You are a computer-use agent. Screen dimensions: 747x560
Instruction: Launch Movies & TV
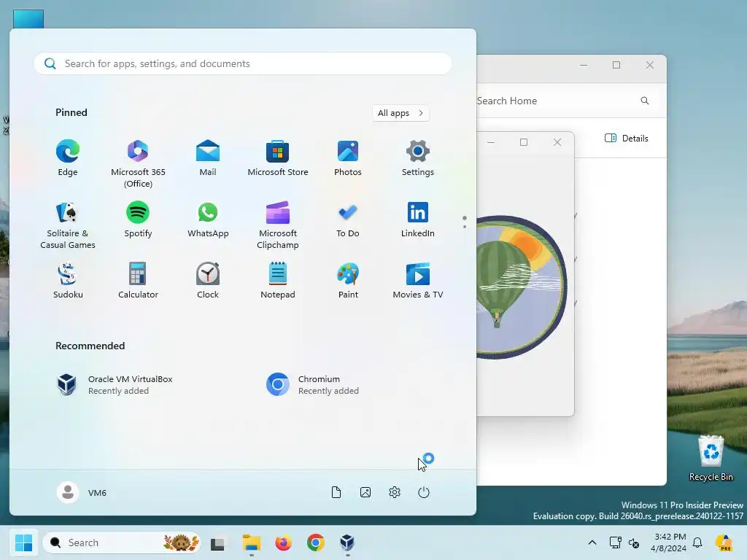tap(418, 281)
